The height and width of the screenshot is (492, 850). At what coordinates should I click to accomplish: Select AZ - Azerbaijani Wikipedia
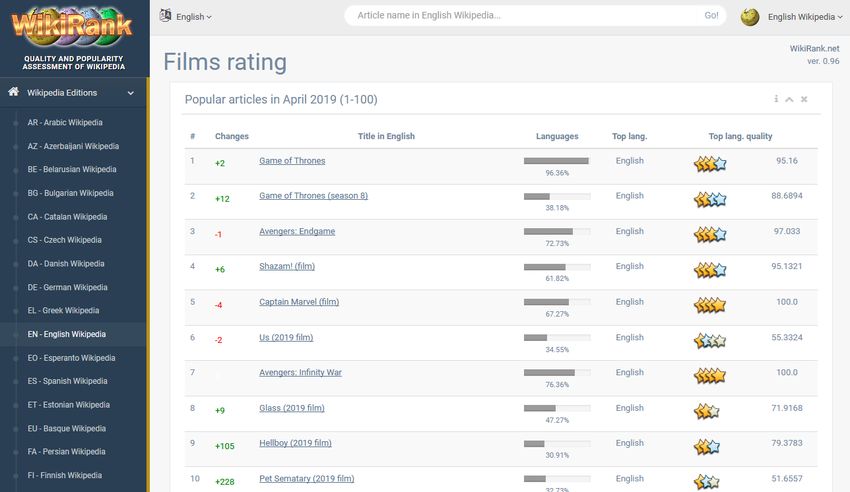(73, 146)
